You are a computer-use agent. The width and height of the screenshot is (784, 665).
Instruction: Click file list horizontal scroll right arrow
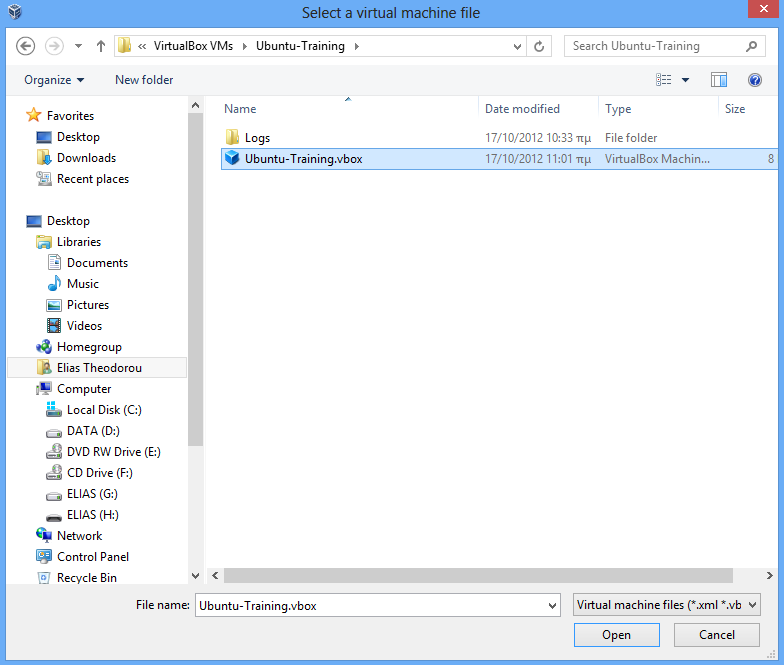pyautogui.click(x=770, y=576)
